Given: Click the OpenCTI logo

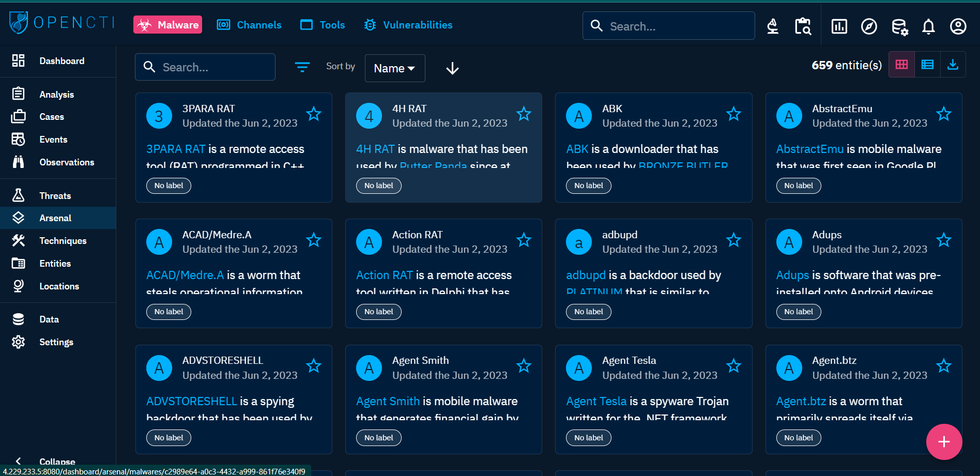Looking at the screenshot, I should click(62, 23).
